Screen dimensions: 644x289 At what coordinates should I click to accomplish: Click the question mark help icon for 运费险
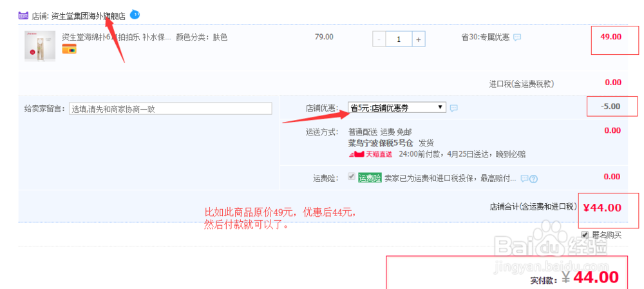tap(533, 179)
